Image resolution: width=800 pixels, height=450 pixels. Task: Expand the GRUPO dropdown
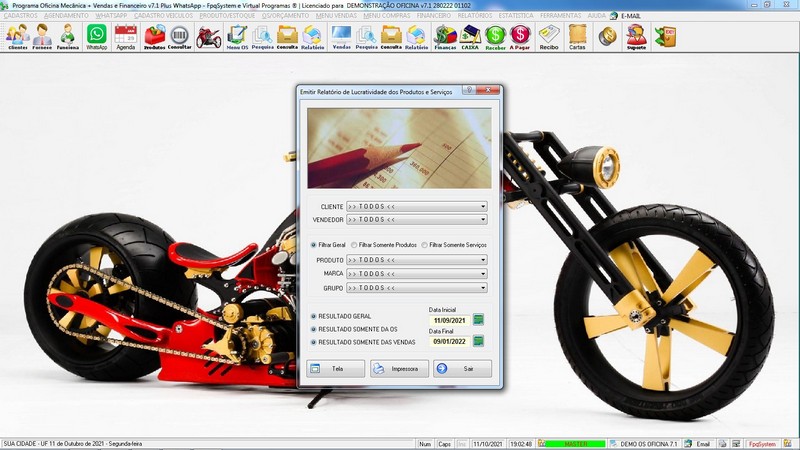483,288
